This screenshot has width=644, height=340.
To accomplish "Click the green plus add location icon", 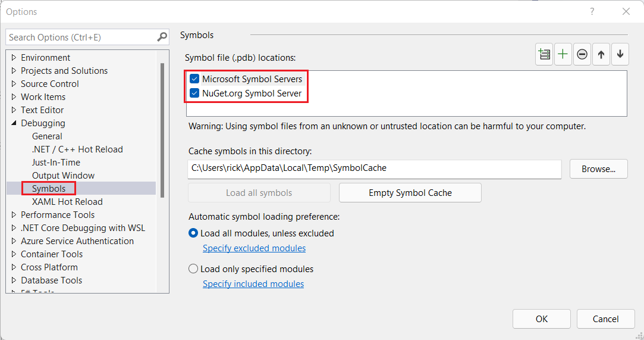I will coord(563,55).
